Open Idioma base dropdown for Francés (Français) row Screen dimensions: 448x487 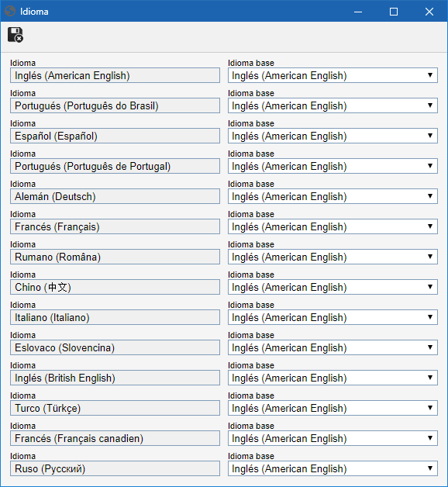pyautogui.click(x=333, y=226)
